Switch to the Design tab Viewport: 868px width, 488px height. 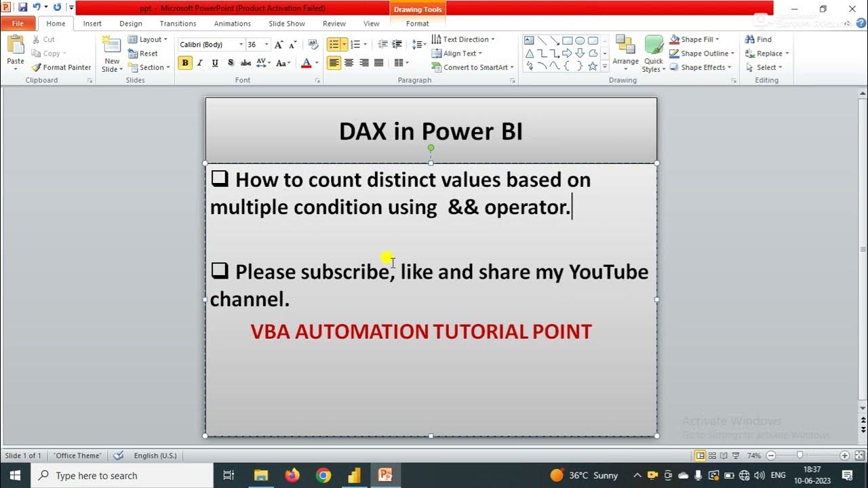pyautogui.click(x=131, y=24)
